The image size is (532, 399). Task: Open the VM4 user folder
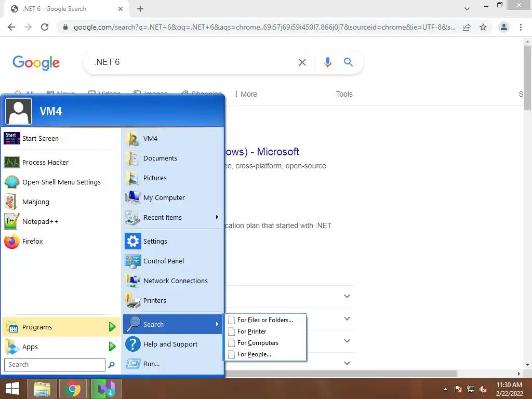(x=172, y=138)
